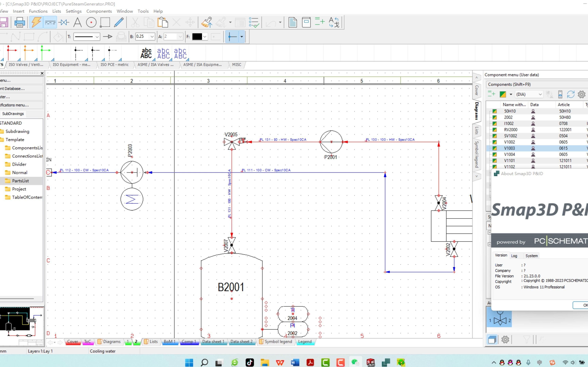Switch to the BoM 1 page tab
The width and height of the screenshot is (588, 367).
click(169, 342)
